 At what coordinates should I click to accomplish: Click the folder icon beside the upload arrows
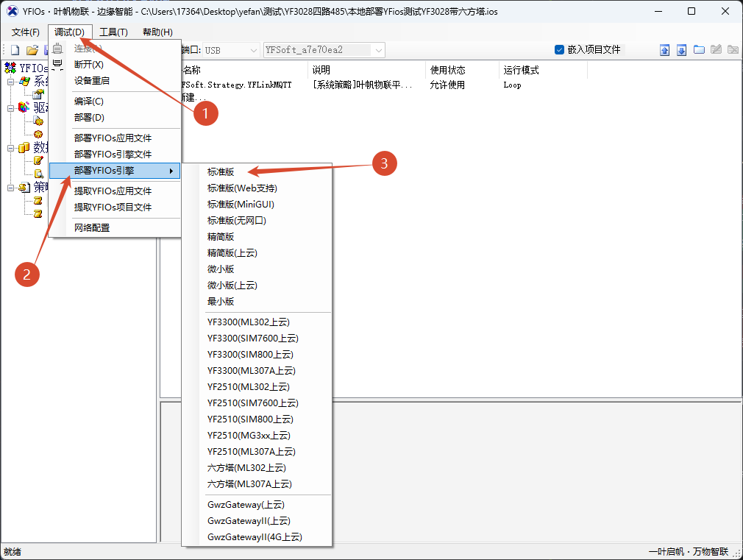tap(699, 50)
